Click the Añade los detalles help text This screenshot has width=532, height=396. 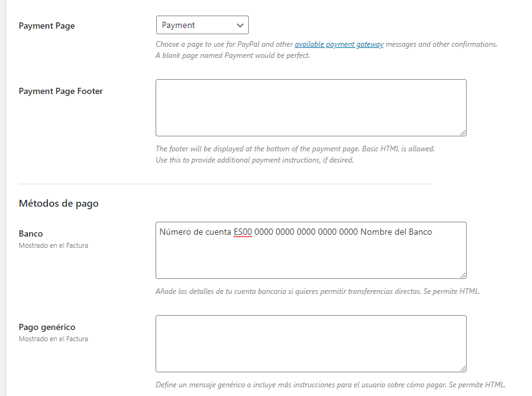coord(317,291)
